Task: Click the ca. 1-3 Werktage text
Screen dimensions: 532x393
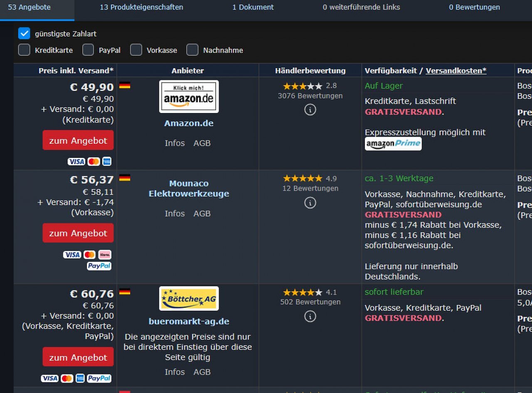Action: [399, 179]
